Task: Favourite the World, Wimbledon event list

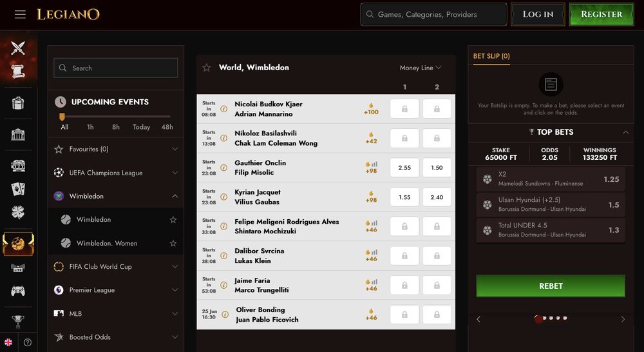Action: [207, 68]
